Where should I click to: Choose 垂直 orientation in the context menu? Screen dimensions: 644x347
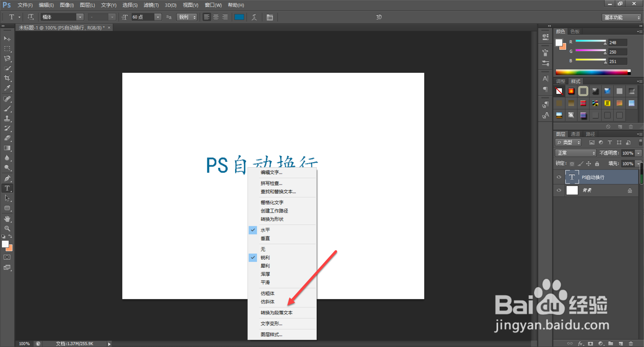pos(265,238)
